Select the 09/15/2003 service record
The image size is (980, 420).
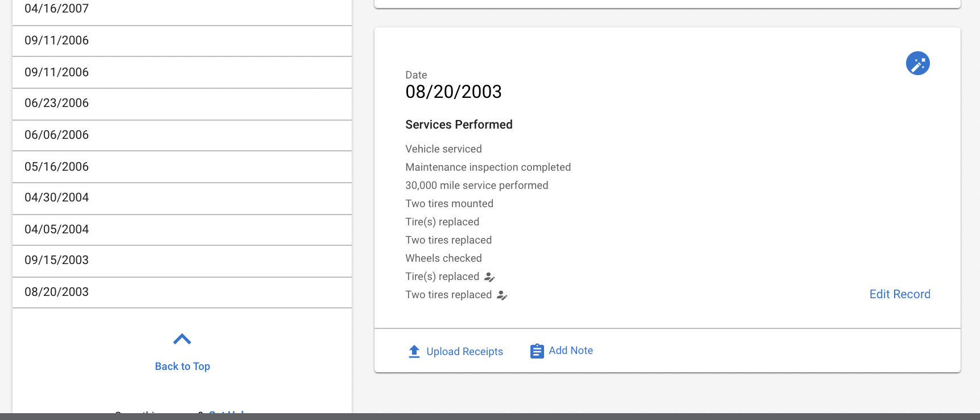[182, 261]
